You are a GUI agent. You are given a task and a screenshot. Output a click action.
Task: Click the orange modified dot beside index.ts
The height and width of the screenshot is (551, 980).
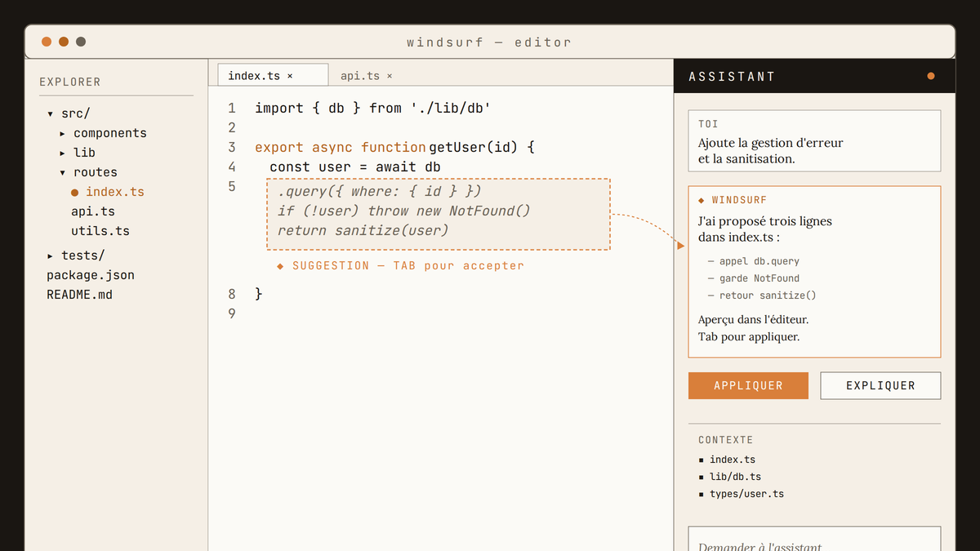[x=75, y=193]
